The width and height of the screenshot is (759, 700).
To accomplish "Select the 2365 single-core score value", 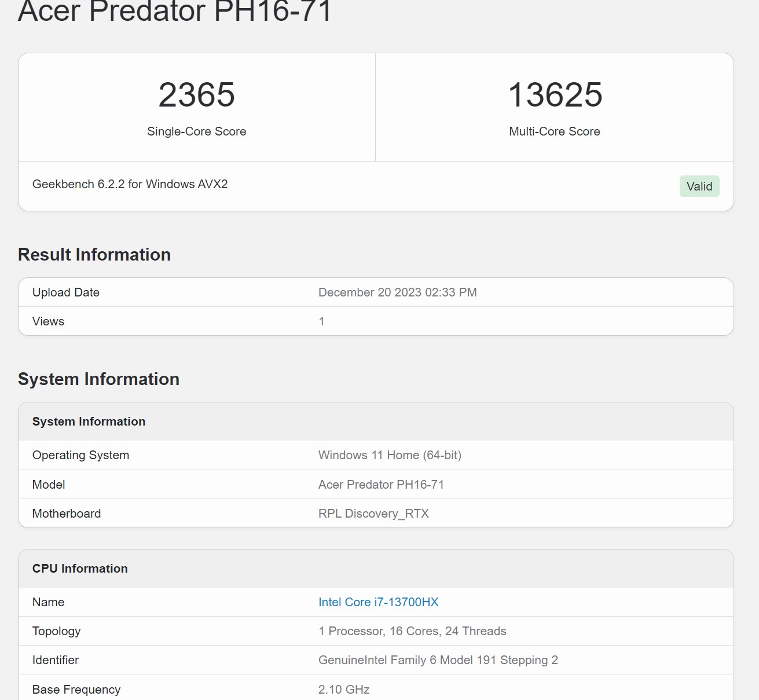I will 197,94.
